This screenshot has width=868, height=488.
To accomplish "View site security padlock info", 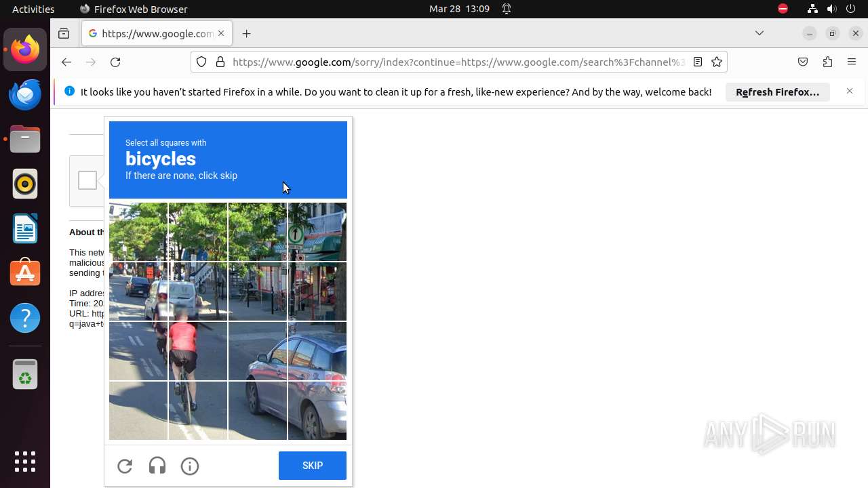I will click(x=220, y=62).
